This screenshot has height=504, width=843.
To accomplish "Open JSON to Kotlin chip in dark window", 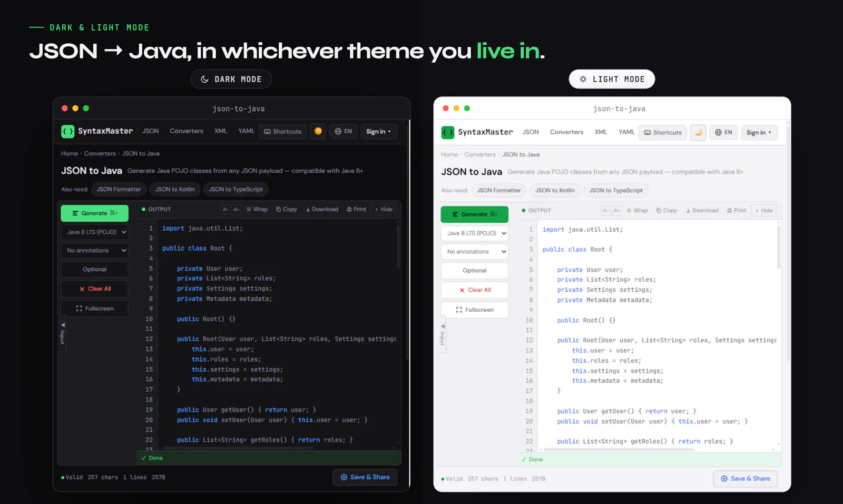I will 175,189.
